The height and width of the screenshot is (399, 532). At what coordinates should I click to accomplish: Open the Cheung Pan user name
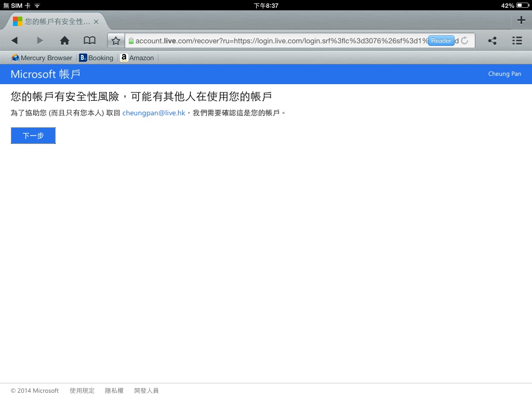pyautogui.click(x=504, y=74)
